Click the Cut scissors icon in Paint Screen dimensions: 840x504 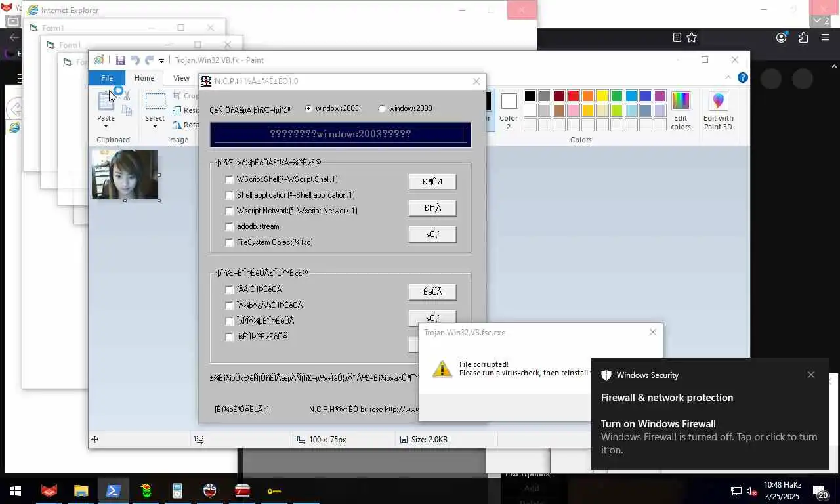[x=127, y=96]
